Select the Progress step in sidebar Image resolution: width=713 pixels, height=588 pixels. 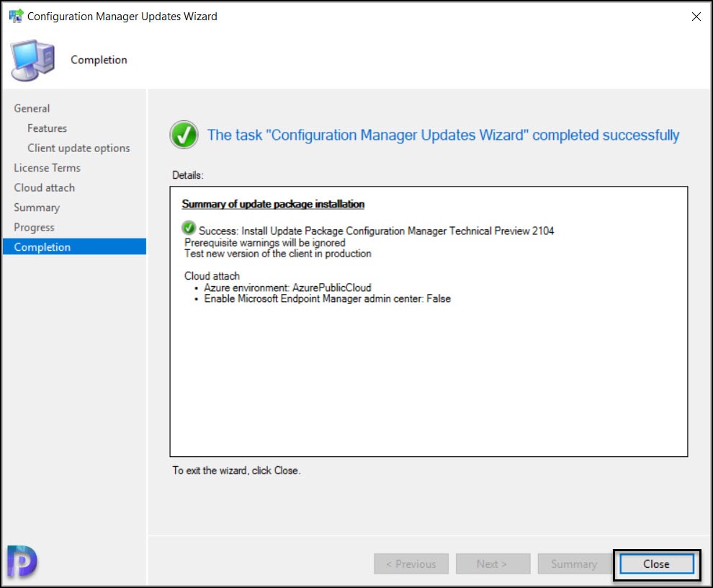click(x=34, y=228)
